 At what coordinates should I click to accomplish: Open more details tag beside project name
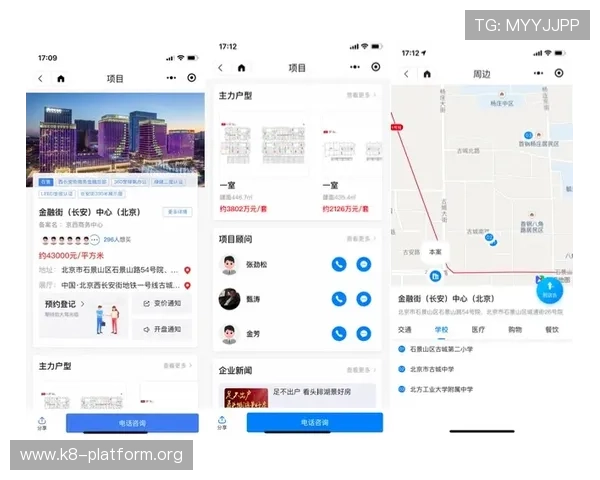[x=178, y=212]
